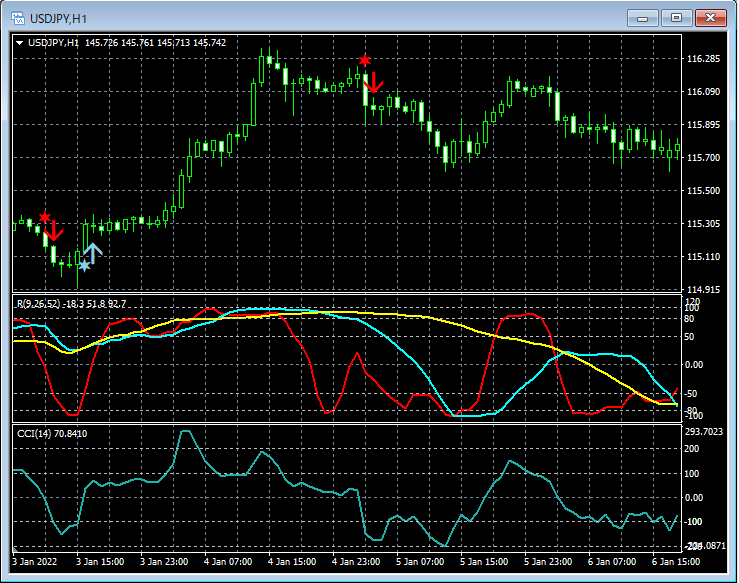Click the blue up arrow signal
Image resolution: width=739 pixels, height=583 pixels.
click(x=93, y=252)
